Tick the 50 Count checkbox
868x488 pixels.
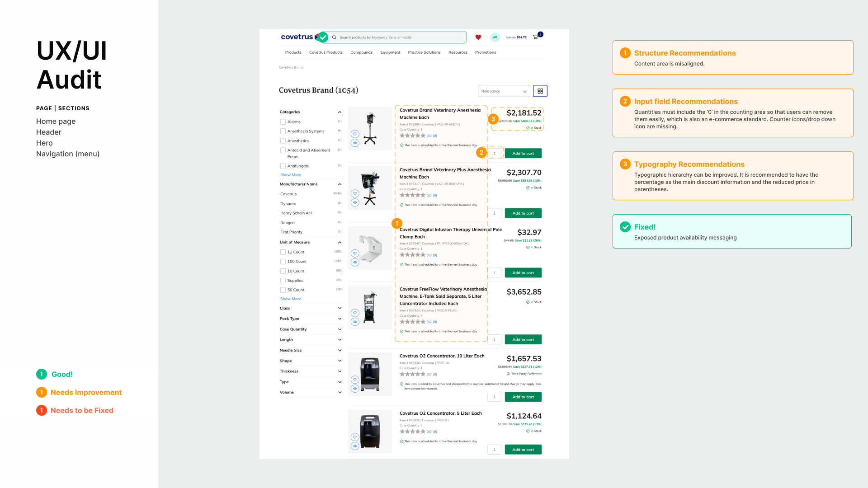(x=283, y=290)
